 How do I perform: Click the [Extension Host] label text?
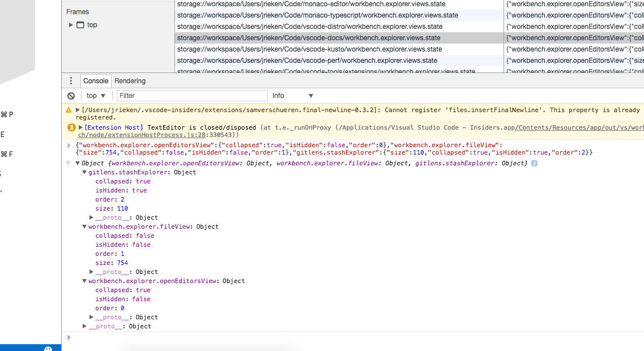114,128
